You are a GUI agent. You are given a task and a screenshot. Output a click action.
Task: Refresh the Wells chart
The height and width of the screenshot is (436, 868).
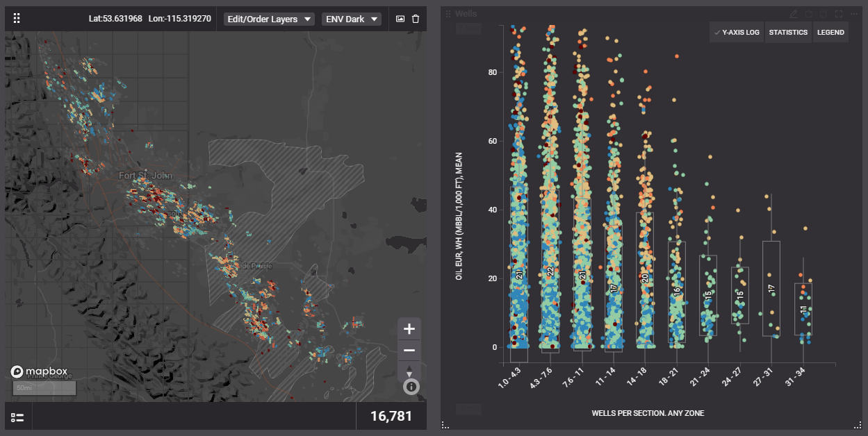(810, 14)
